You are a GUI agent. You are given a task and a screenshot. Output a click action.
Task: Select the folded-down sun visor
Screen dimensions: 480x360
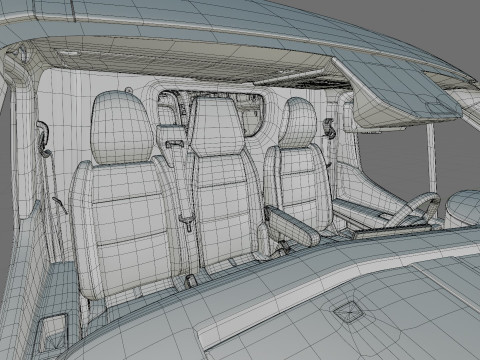pyautogui.click(x=397, y=87)
